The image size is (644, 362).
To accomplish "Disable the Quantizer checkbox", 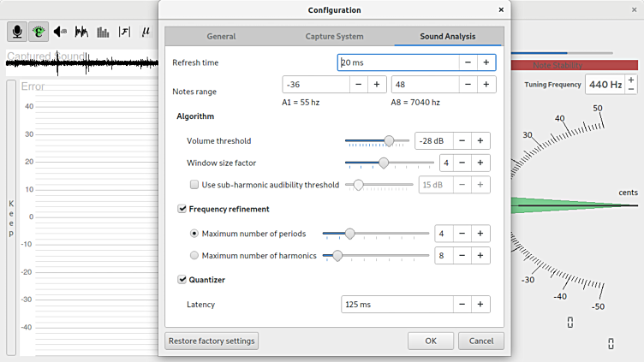I will click(x=182, y=279).
